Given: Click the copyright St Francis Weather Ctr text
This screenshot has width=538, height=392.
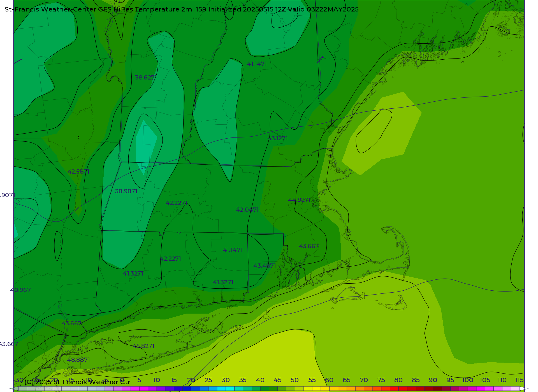Looking at the screenshot, I should coord(77,382).
